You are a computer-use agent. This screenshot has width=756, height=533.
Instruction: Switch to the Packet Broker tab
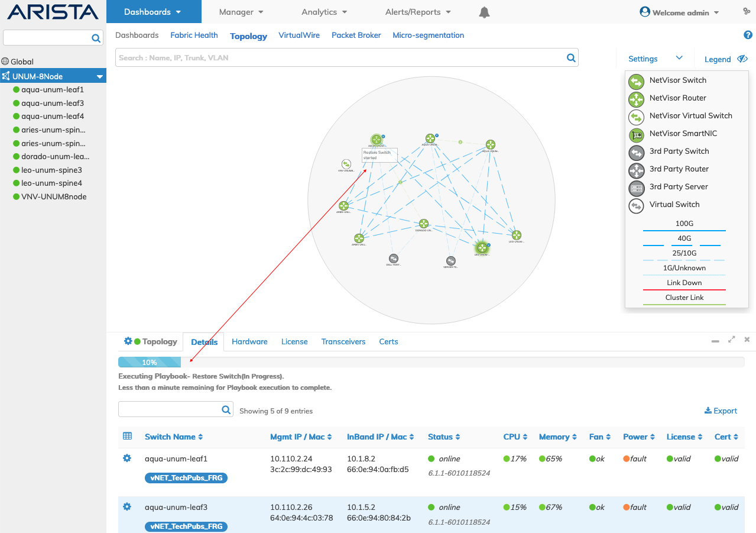point(356,35)
